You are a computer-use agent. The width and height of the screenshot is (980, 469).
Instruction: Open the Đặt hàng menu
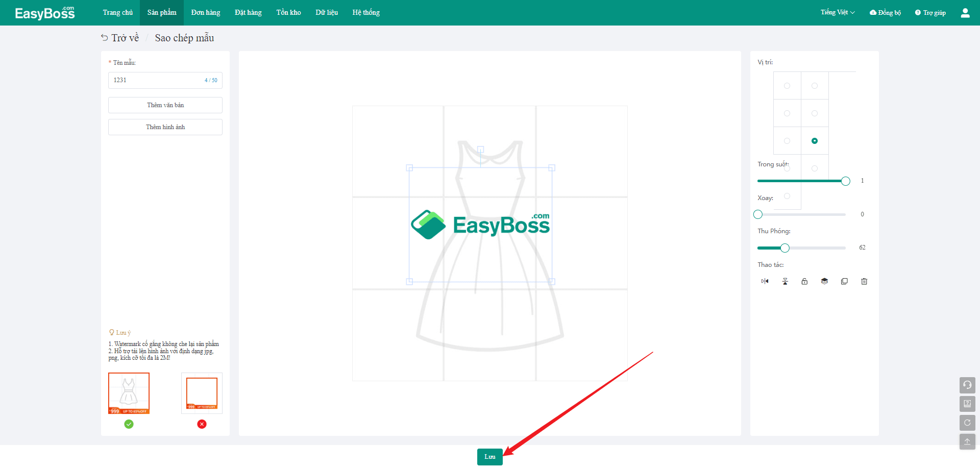point(248,13)
